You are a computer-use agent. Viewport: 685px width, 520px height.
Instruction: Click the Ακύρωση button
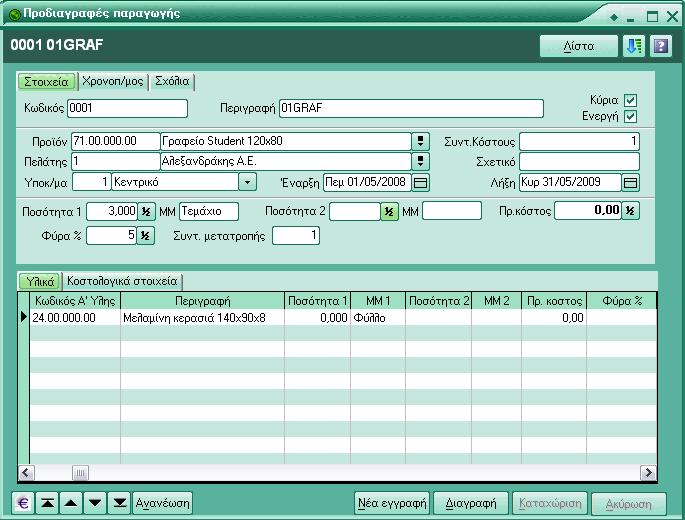629,503
